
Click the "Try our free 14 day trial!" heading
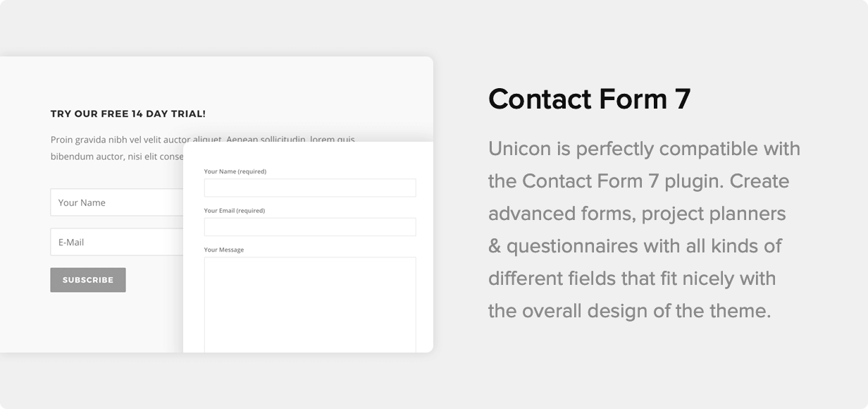coord(128,114)
